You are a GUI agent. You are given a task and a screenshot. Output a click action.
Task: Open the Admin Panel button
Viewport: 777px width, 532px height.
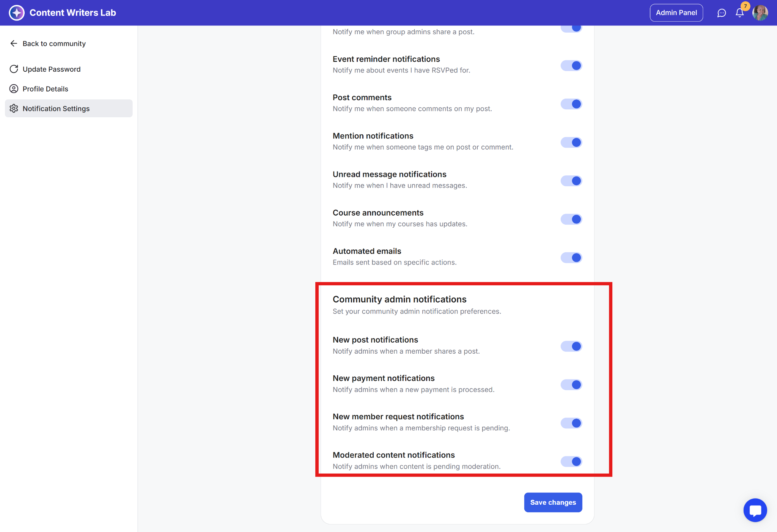(x=676, y=13)
